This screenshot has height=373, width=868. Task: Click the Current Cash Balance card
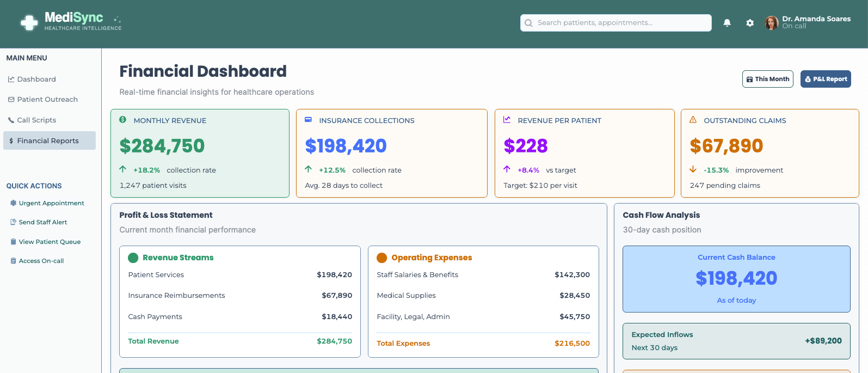point(736,279)
